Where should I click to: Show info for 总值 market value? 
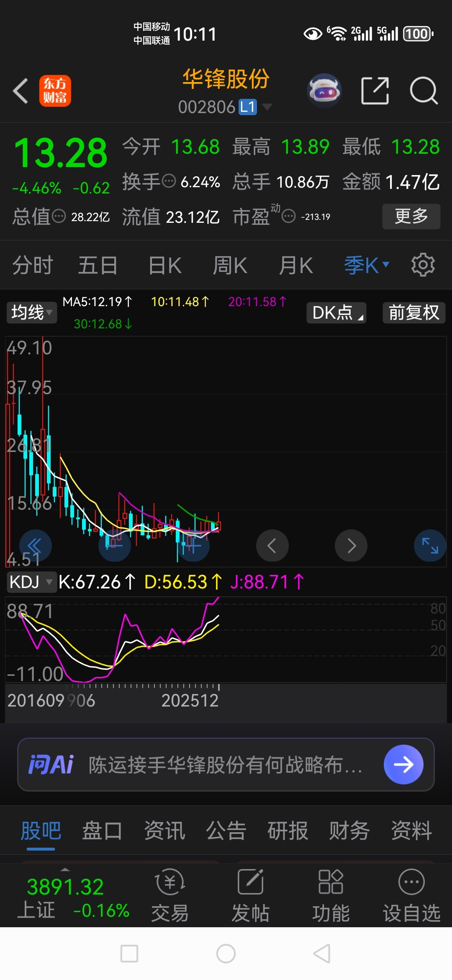(x=59, y=217)
